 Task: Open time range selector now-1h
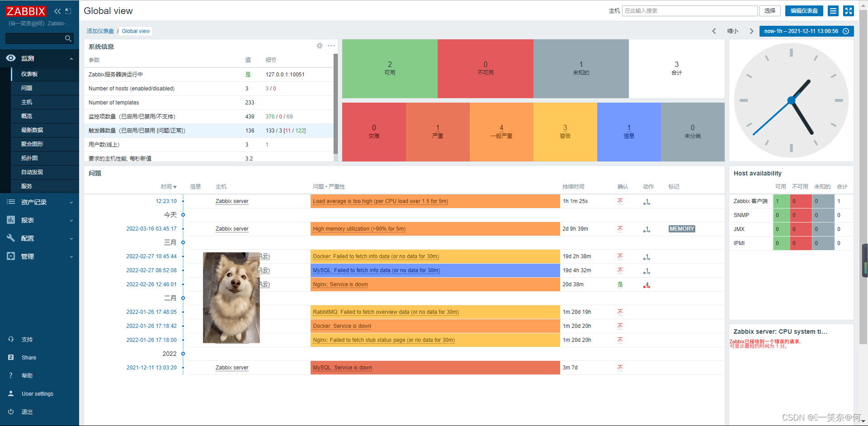pyautogui.click(x=807, y=31)
